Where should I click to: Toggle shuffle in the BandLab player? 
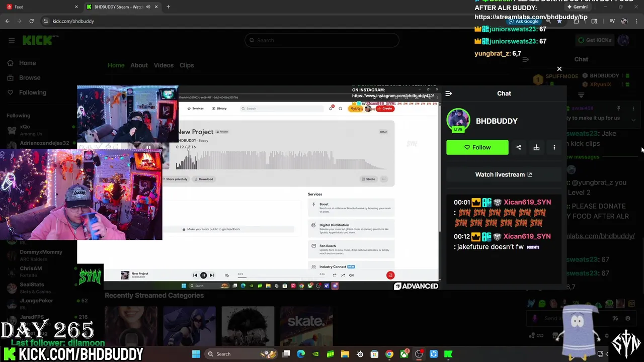coord(343,275)
